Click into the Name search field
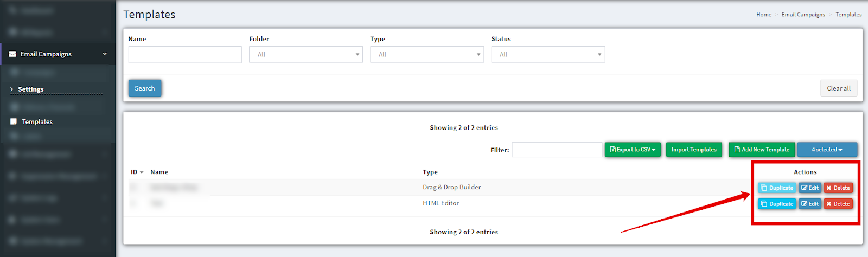This screenshot has width=868, height=257. [185, 55]
